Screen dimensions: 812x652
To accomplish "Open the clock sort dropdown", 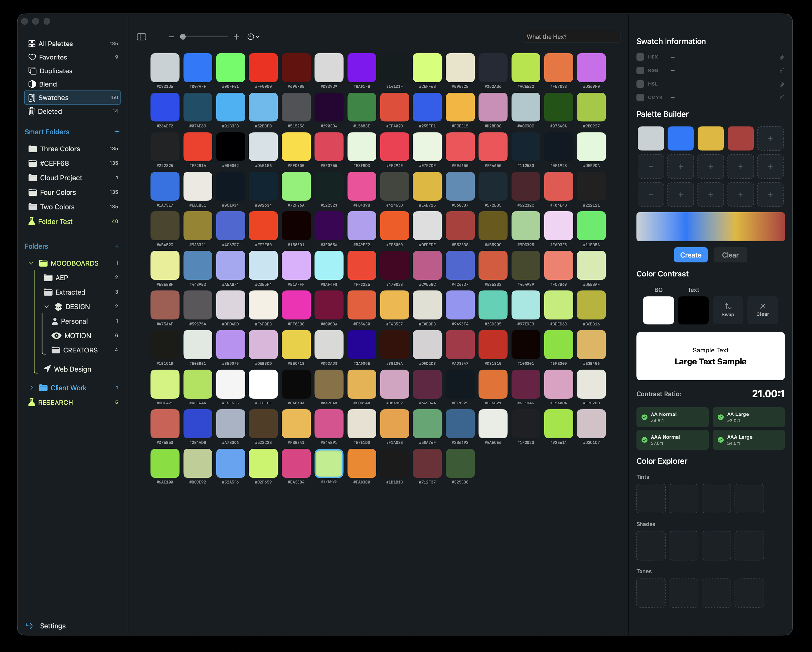I will click(x=253, y=36).
